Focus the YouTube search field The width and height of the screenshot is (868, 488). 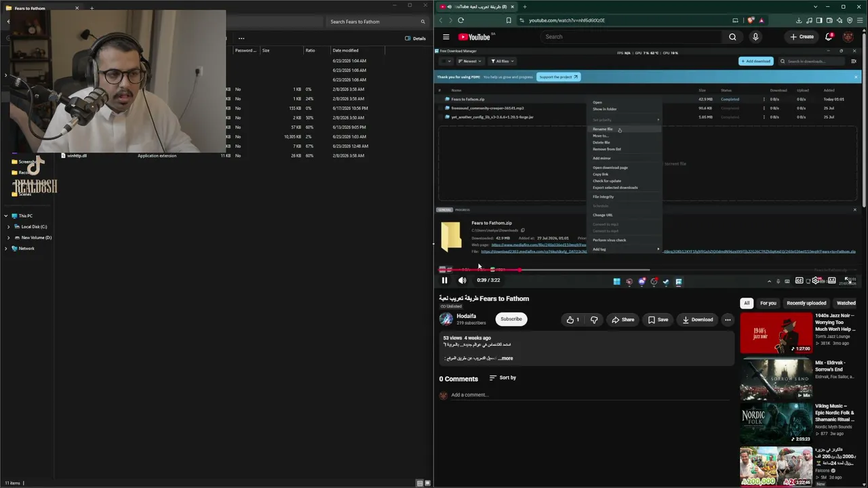click(631, 37)
